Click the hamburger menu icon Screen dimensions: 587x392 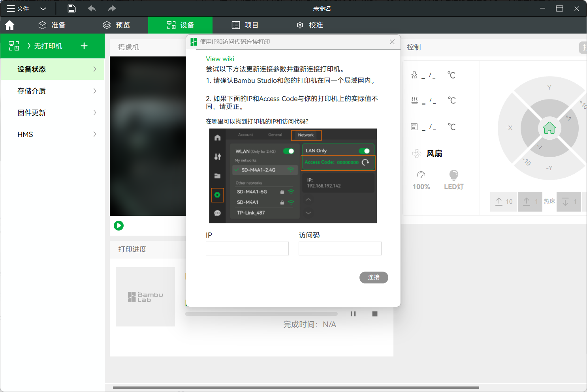point(11,8)
